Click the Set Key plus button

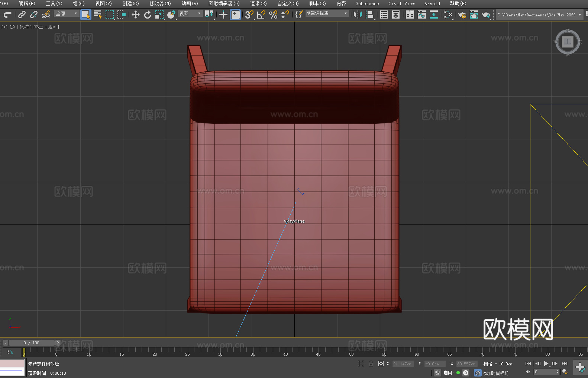580,368
